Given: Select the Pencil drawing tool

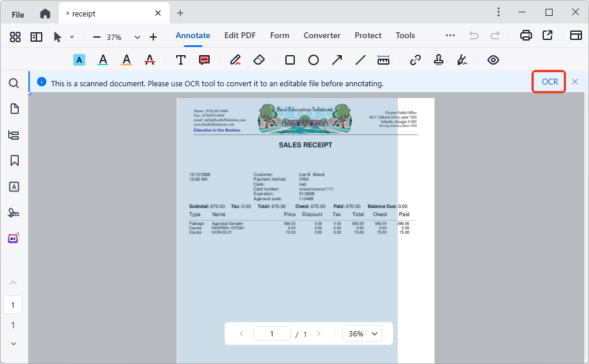Looking at the screenshot, I should tap(235, 59).
